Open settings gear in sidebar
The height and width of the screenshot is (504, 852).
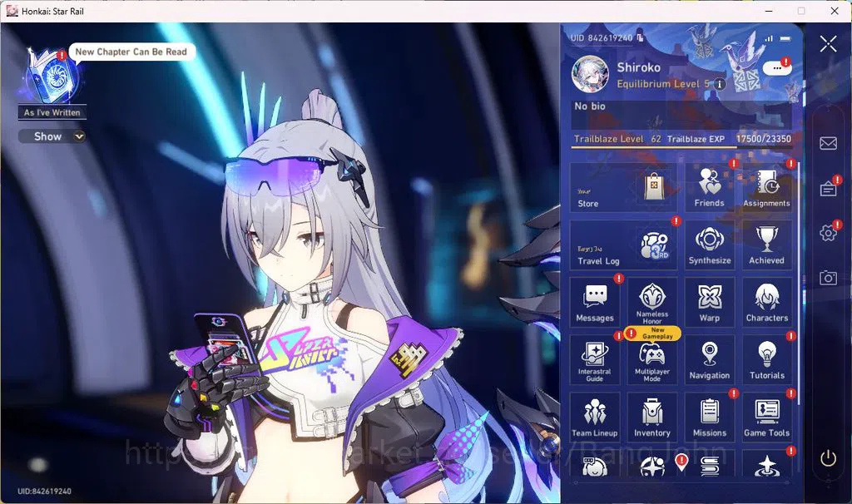point(828,232)
